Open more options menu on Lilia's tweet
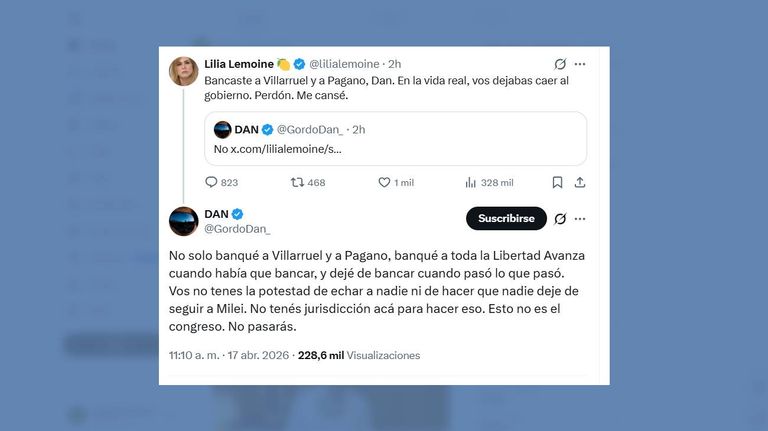768x431 pixels. (x=580, y=64)
